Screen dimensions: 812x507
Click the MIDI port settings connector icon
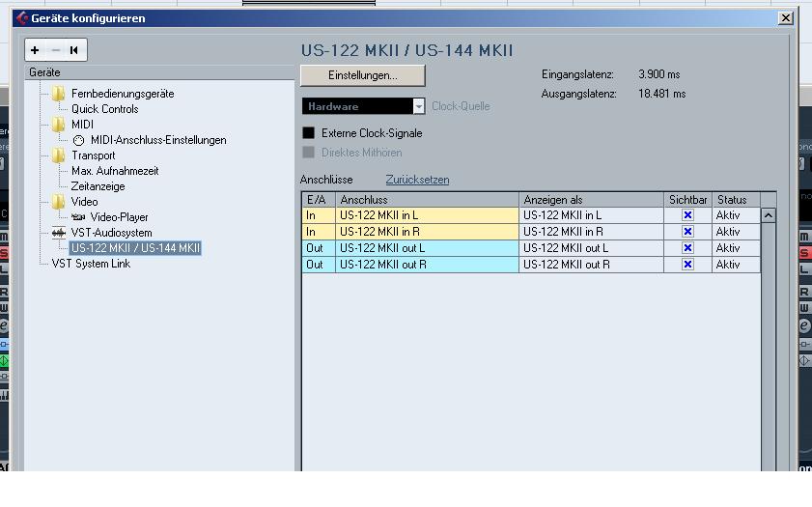click(x=78, y=140)
